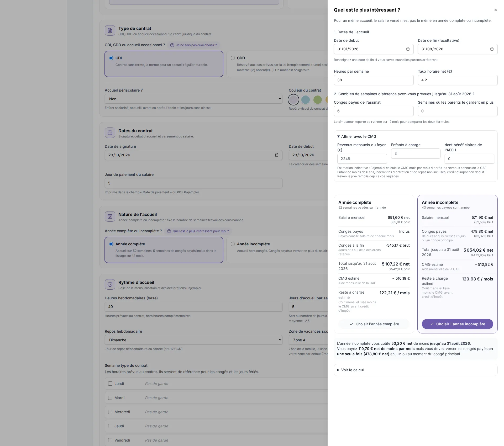Collapse the "Affiner avec le CMG" section
The width and height of the screenshot is (504, 446).
click(x=357, y=136)
